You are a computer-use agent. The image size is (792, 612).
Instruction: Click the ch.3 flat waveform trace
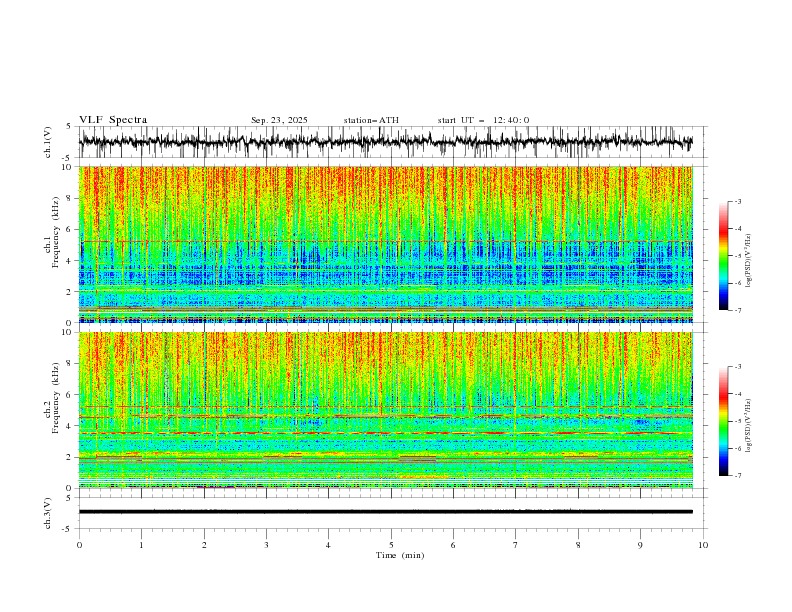point(386,512)
